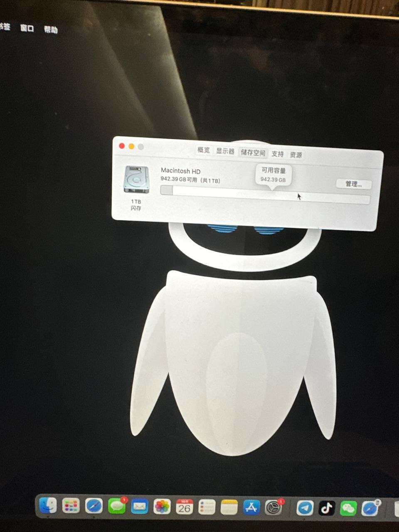
Task: Launch Photos from the Dock
Action: (x=162, y=507)
